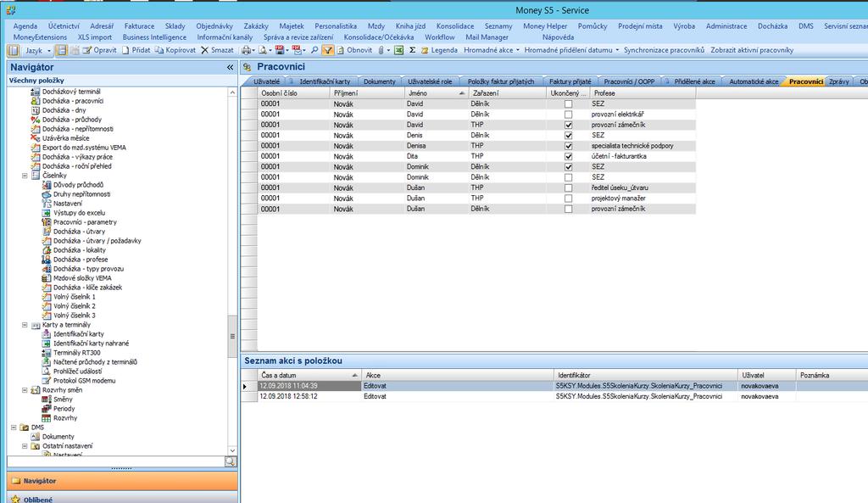Collapse the Karty a terminály node
868x503 pixels.
pos(25,325)
